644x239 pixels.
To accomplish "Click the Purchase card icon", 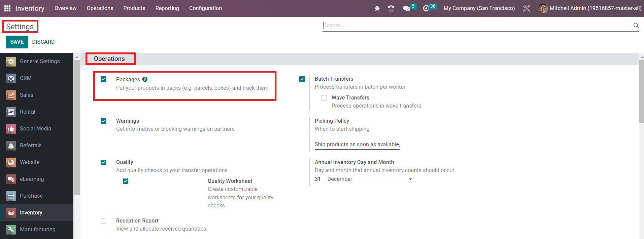I will tap(11, 196).
